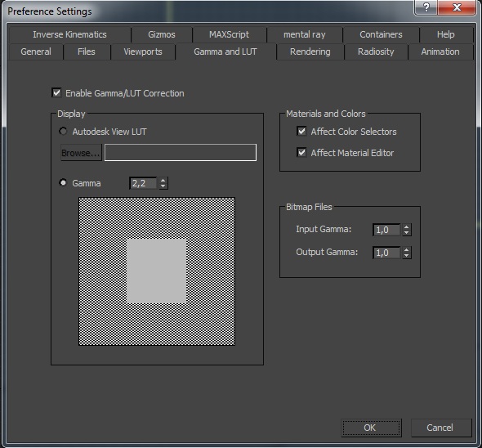Image resolution: width=482 pixels, height=448 pixels.
Task: Click the LUT file path field
Action: point(181,153)
